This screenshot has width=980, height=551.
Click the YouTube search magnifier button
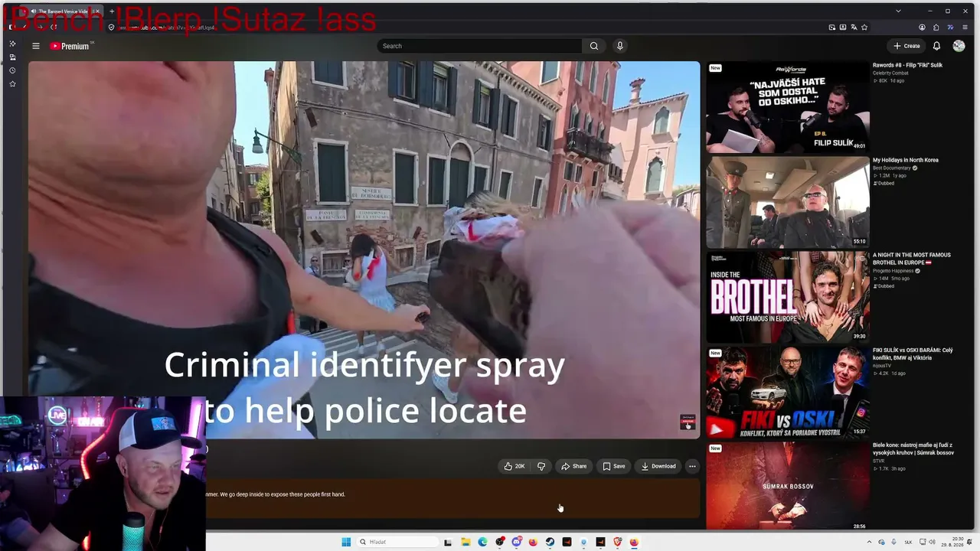pos(593,46)
